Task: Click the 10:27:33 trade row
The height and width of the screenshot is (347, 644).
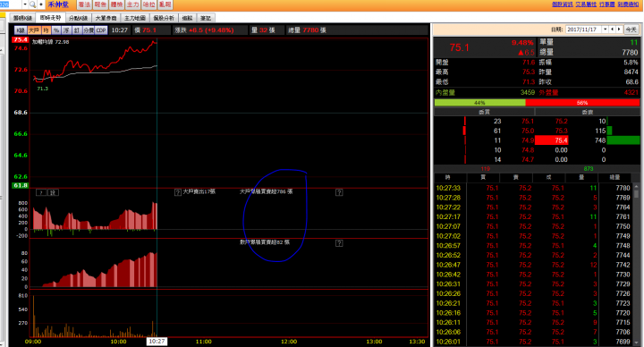Action: (533, 188)
